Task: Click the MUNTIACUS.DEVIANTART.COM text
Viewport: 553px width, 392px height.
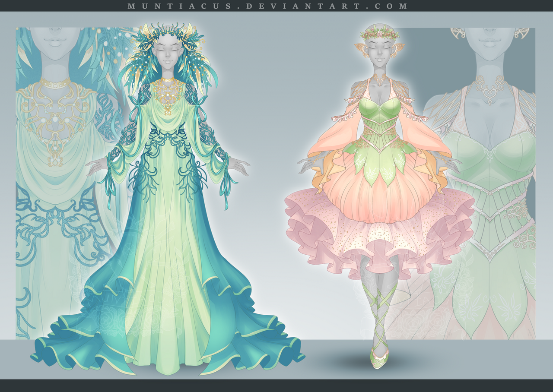Action: [x=268, y=6]
